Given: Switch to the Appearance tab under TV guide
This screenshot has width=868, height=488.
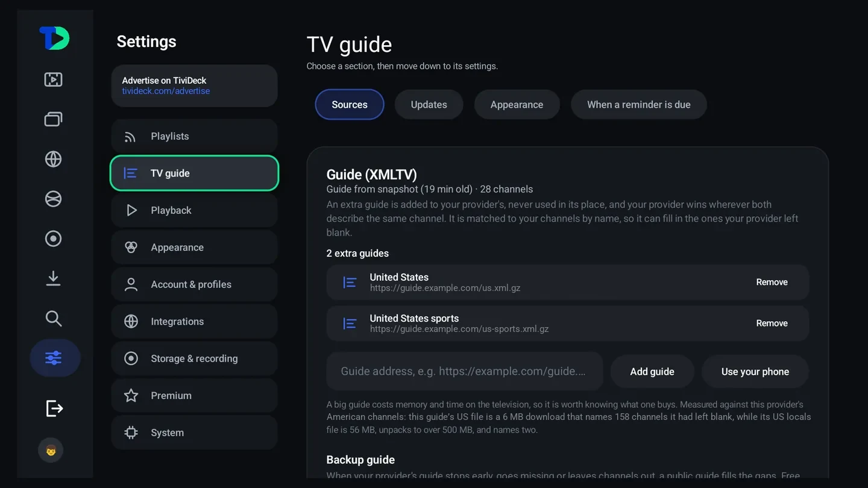Looking at the screenshot, I should (517, 105).
